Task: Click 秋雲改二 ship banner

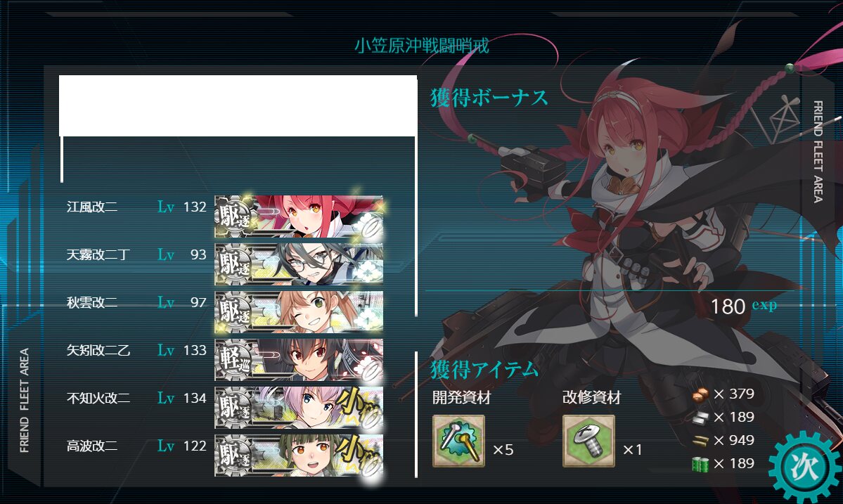Action: [299, 312]
